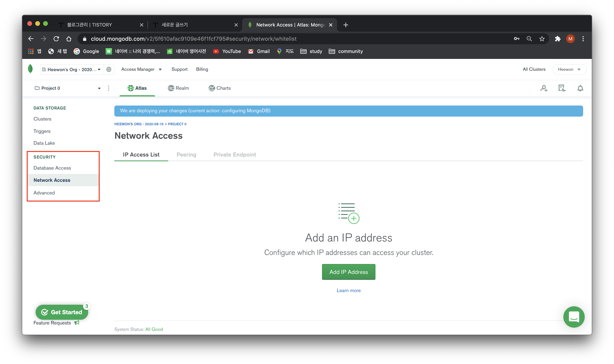
Task: Open the Intercom chat bubble
Action: [x=574, y=317]
